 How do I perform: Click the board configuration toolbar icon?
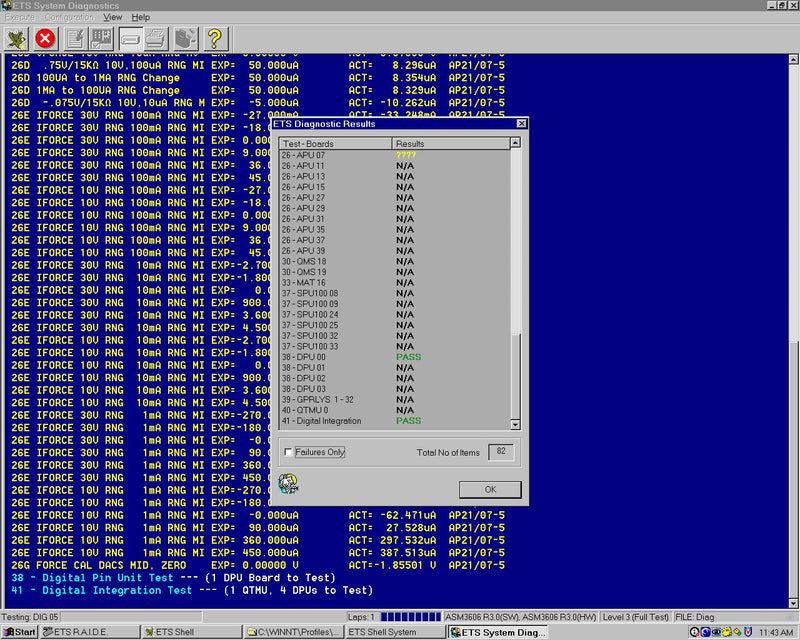(185, 38)
